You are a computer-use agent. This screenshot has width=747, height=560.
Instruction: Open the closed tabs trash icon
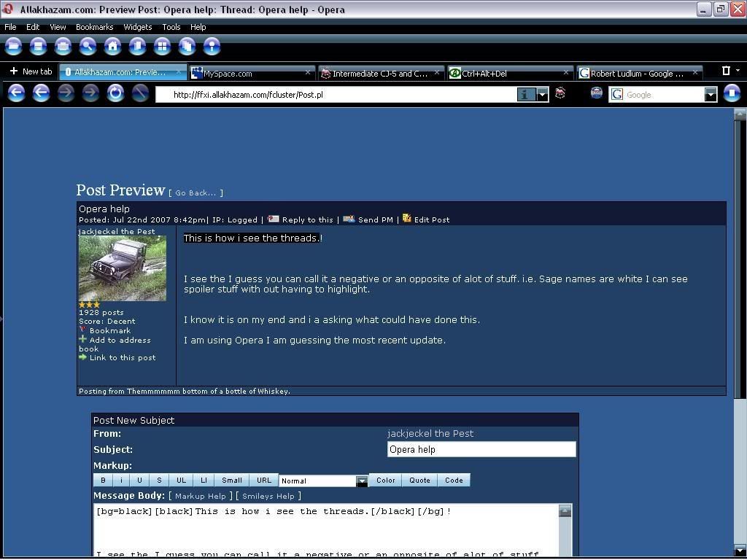pos(726,71)
